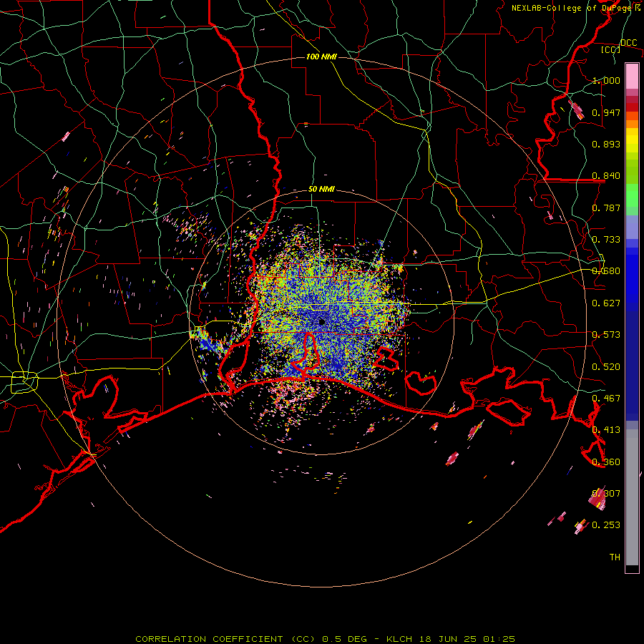Screen dimensions: 644x644
Task: Click the 0.680 scale value
Action: click(x=606, y=271)
